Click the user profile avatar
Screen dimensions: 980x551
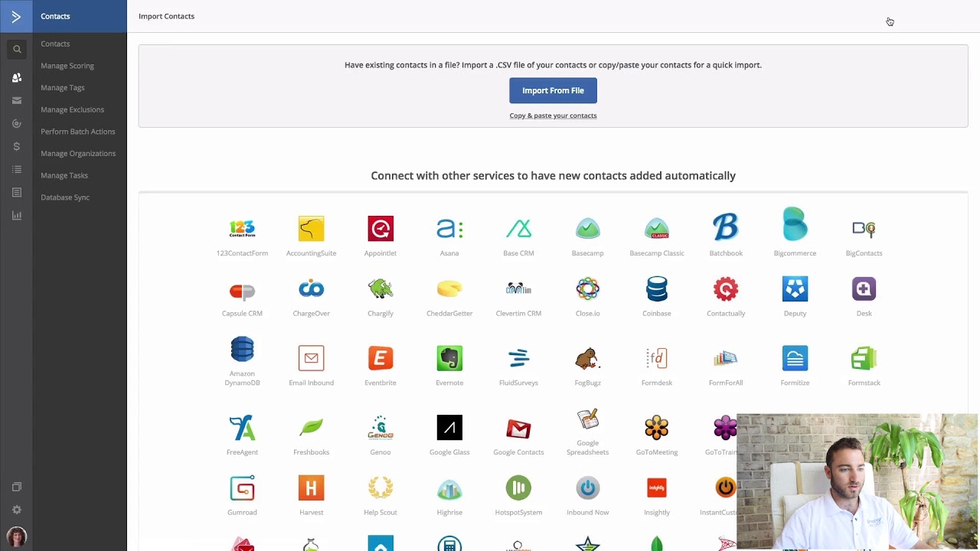click(17, 536)
